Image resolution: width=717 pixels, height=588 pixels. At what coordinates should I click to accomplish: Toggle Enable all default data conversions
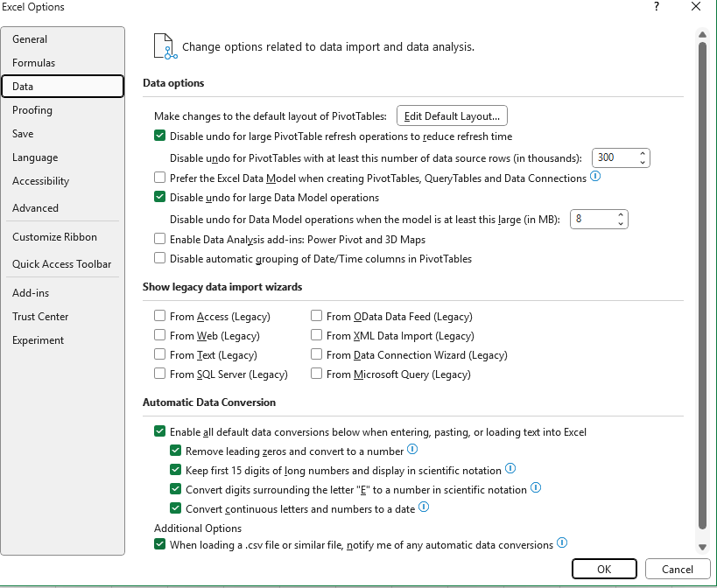click(x=159, y=431)
